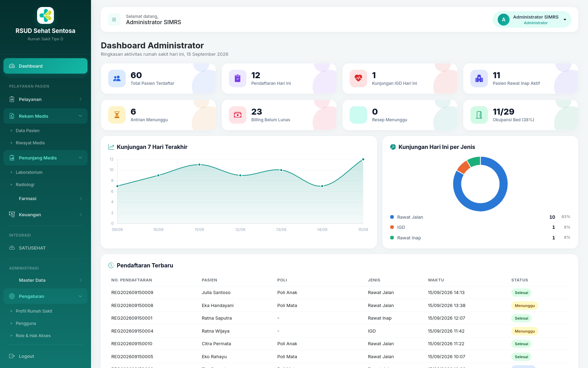Collapse the Penunjang Medis menu
Image resolution: width=588 pixels, height=368 pixels.
[45, 158]
